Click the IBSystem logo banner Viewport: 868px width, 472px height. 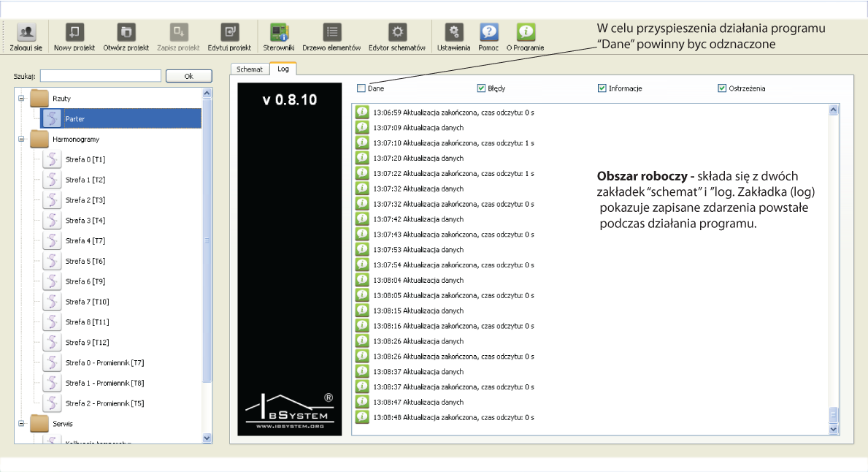tap(290, 259)
